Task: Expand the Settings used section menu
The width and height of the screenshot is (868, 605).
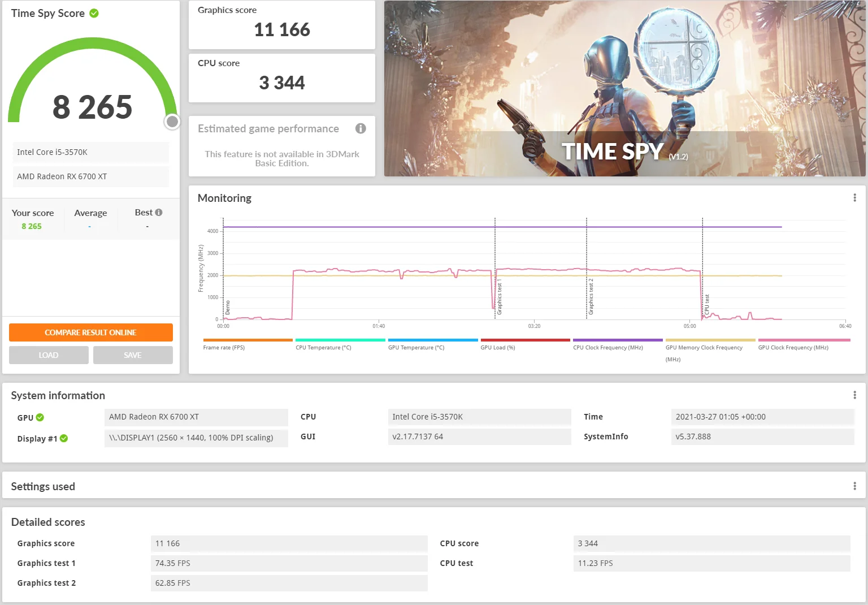Action: (854, 486)
